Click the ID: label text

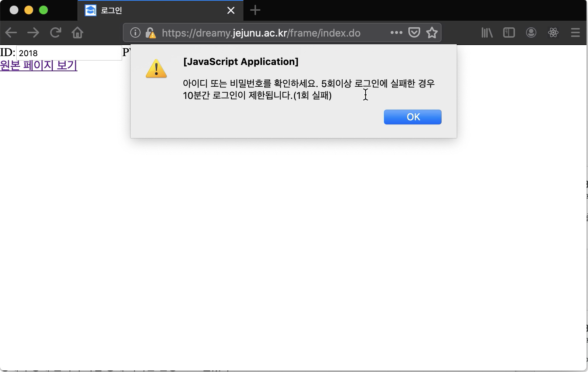tap(7, 52)
